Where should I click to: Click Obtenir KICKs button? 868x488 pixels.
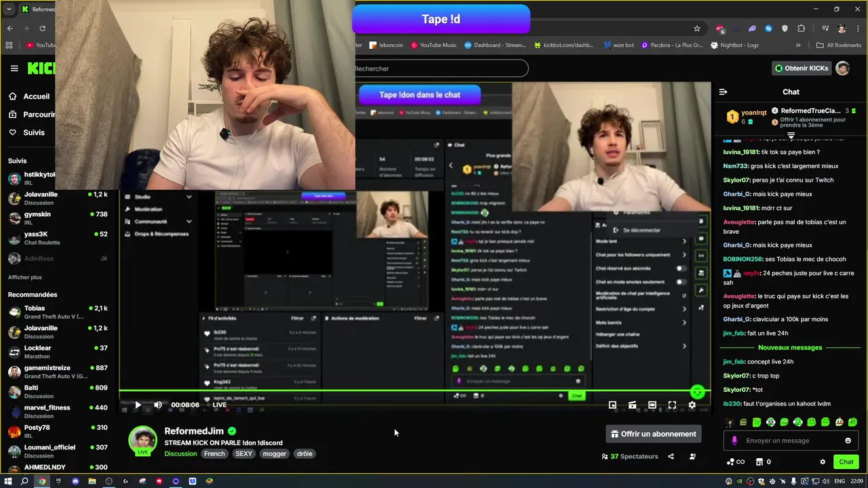click(x=802, y=68)
